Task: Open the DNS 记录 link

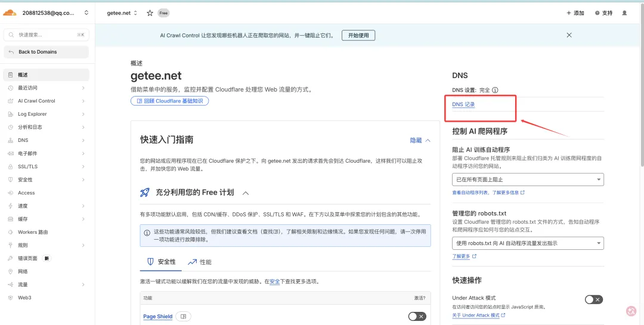Action: click(x=463, y=105)
